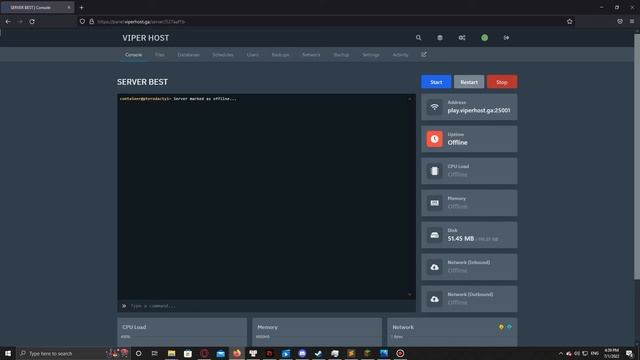Open File Explorer from the taskbar
Screen dimensions: 640x360
pyautogui.click(x=171, y=353)
